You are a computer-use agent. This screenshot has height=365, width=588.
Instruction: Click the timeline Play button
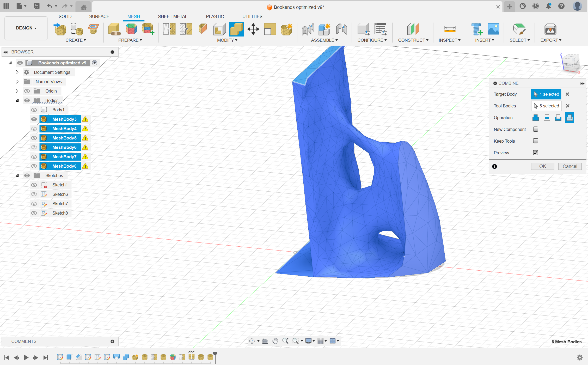tap(26, 357)
